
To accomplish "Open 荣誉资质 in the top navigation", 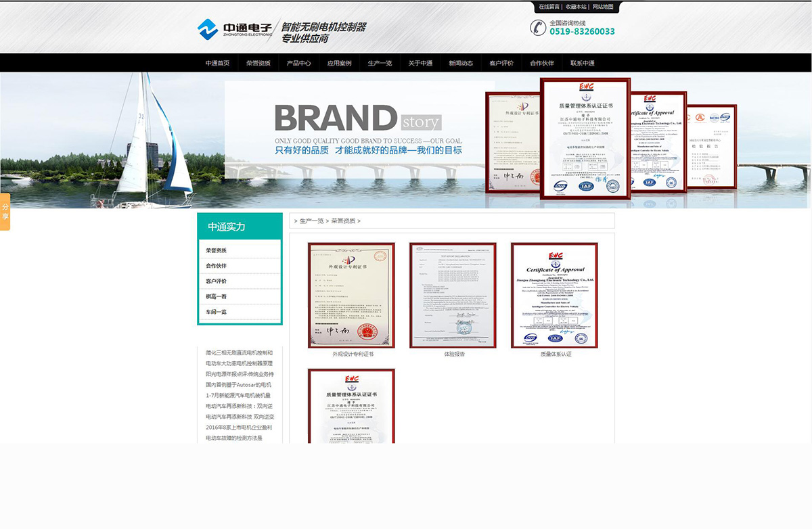I will point(258,63).
